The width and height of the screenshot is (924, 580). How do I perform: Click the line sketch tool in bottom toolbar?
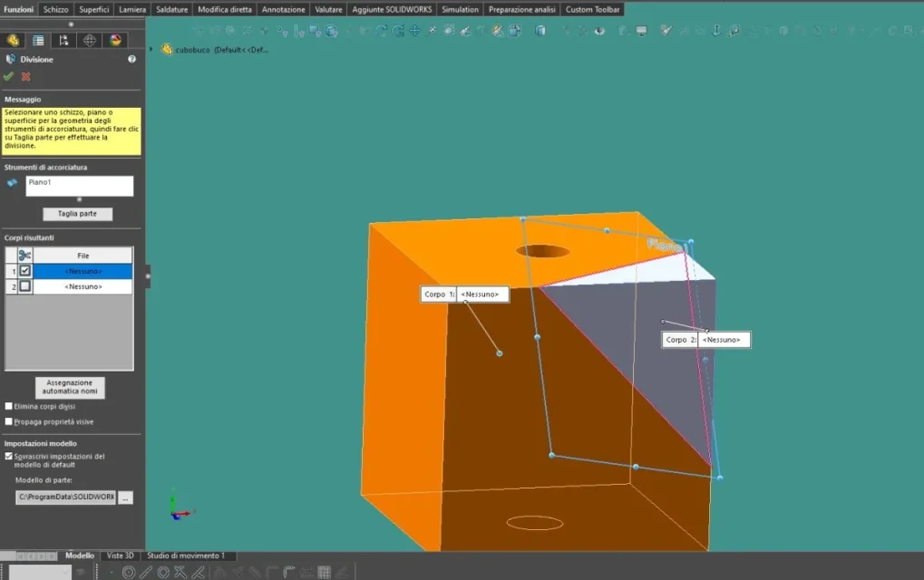click(x=146, y=572)
